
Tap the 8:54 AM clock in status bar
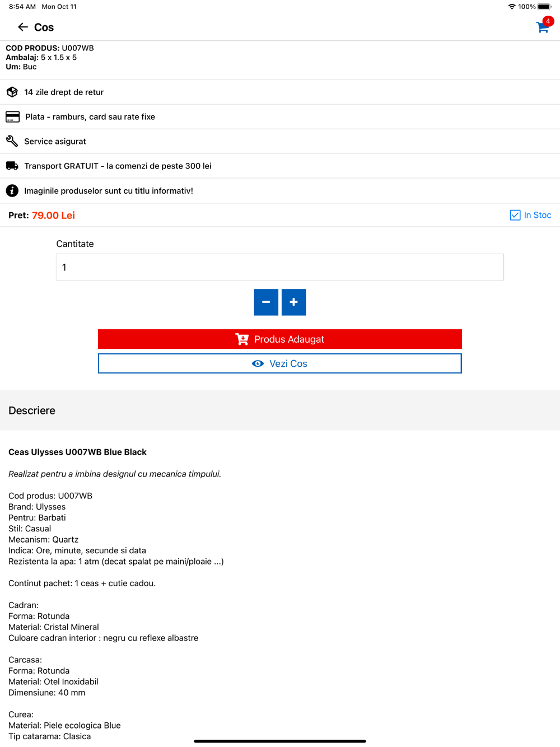tap(22, 7)
